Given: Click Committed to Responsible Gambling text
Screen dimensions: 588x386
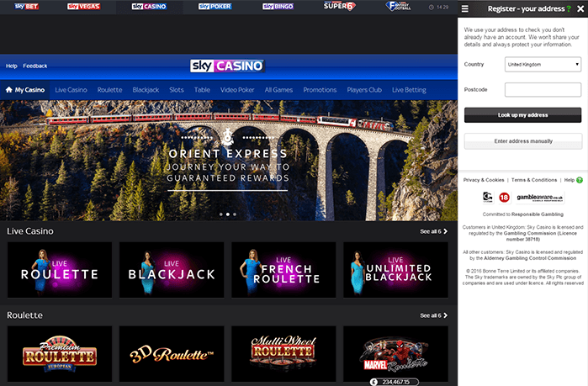Looking at the screenshot, I should 522,214.
